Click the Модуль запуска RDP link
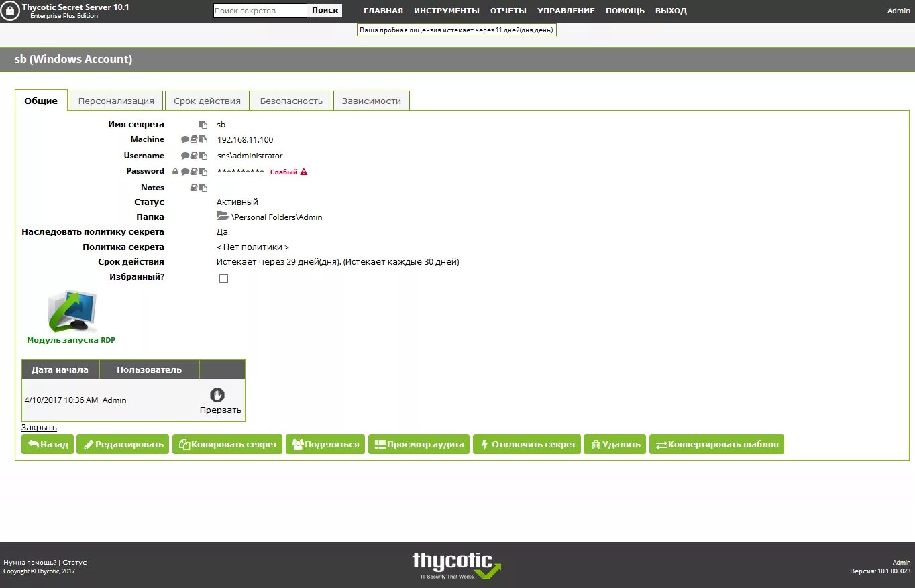 (71, 340)
